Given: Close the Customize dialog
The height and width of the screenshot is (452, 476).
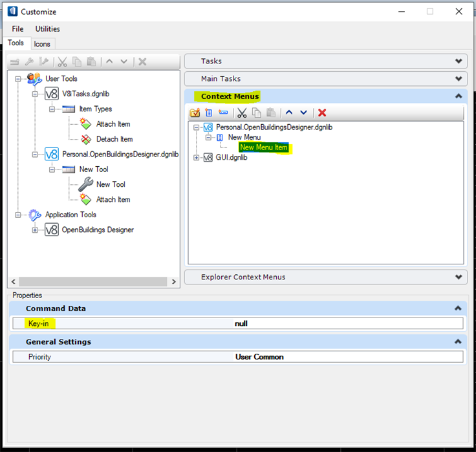Looking at the screenshot, I should pyautogui.click(x=459, y=12).
